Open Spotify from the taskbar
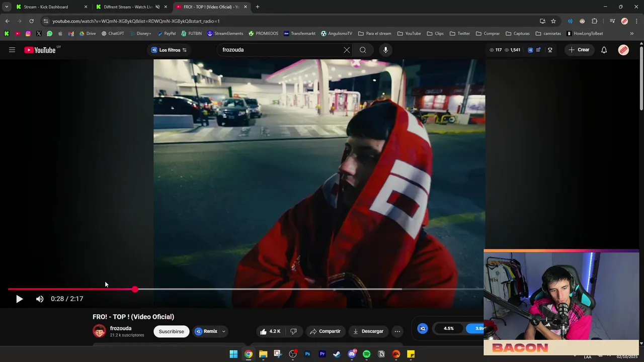Image resolution: width=644 pixels, height=362 pixels. 366,354
